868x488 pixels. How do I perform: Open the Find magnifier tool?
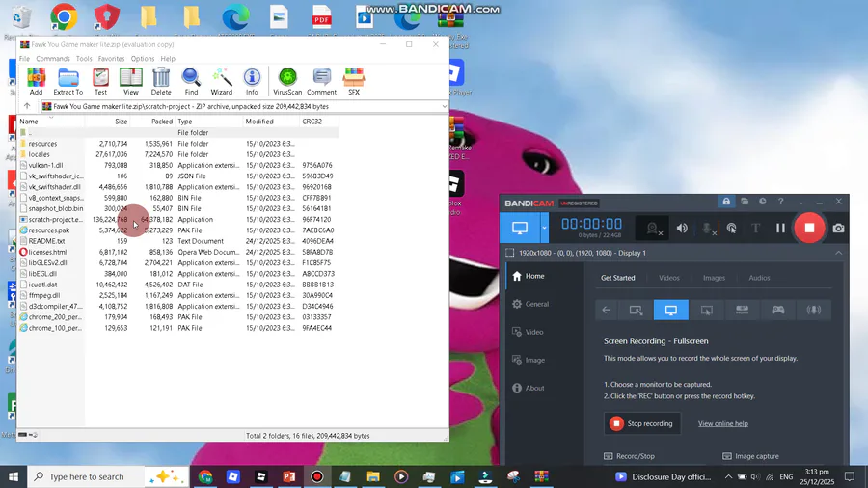[x=191, y=81]
